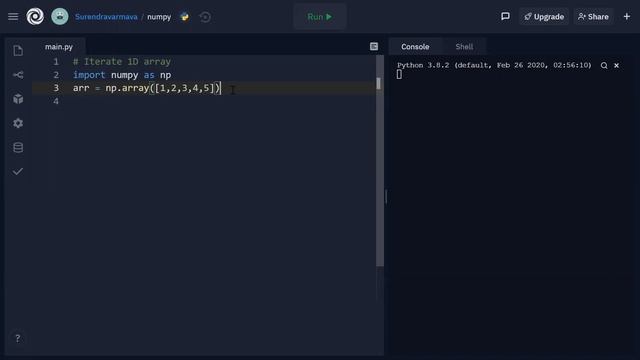Clear the console with X icon
This screenshot has height=360, width=640.
(616, 65)
